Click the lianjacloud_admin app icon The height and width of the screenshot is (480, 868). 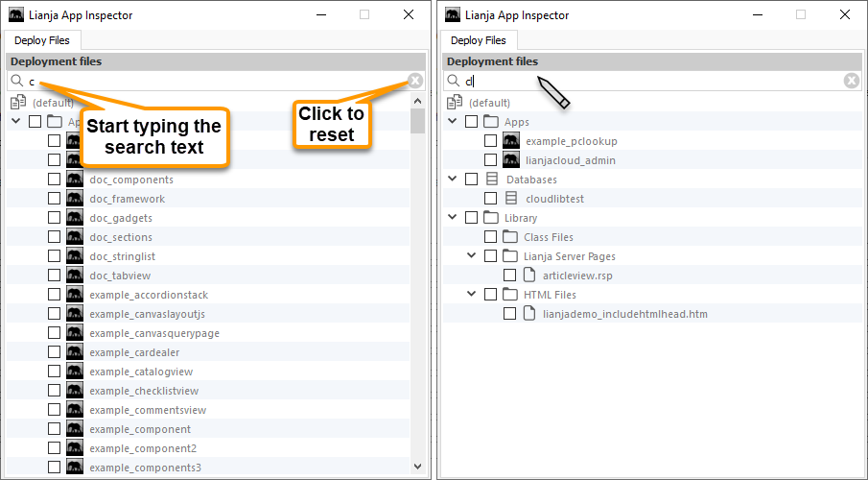point(510,160)
